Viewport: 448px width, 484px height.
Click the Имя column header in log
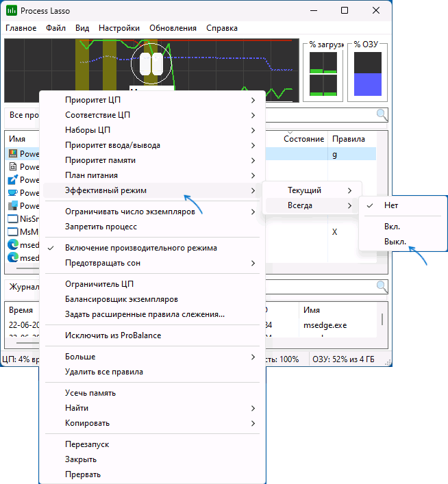pos(312,310)
